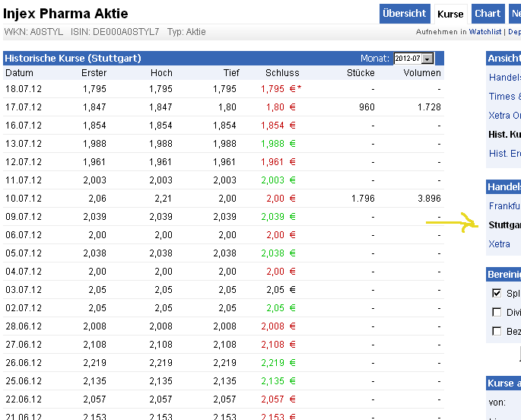
Task: Uncheck the Splits adjustment checkbox
Action: point(497,293)
